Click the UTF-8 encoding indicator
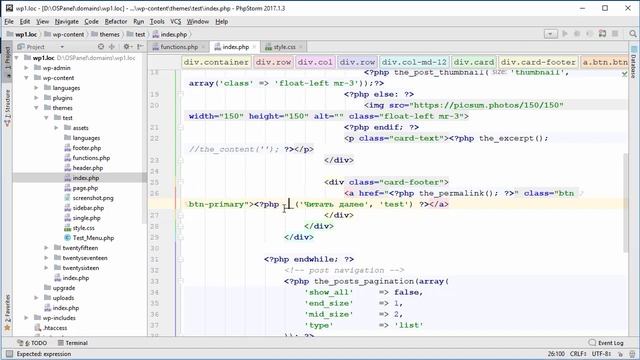This screenshot has height=360, width=640. point(601,354)
